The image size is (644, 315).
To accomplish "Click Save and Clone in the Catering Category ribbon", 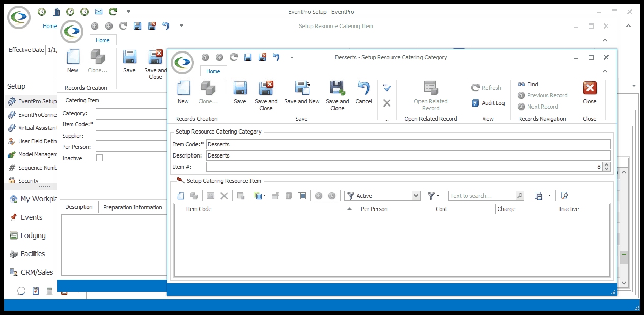I will click(x=338, y=88).
